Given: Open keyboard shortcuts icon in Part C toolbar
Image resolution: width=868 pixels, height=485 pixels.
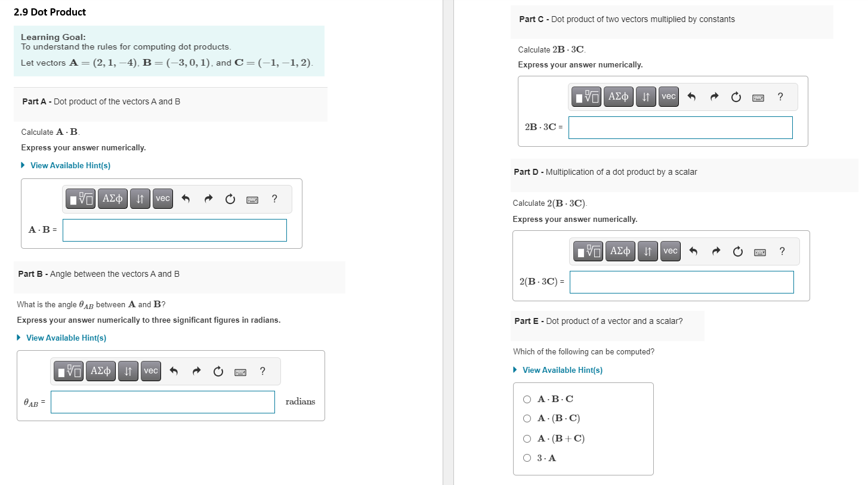Looking at the screenshot, I should [x=758, y=97].
